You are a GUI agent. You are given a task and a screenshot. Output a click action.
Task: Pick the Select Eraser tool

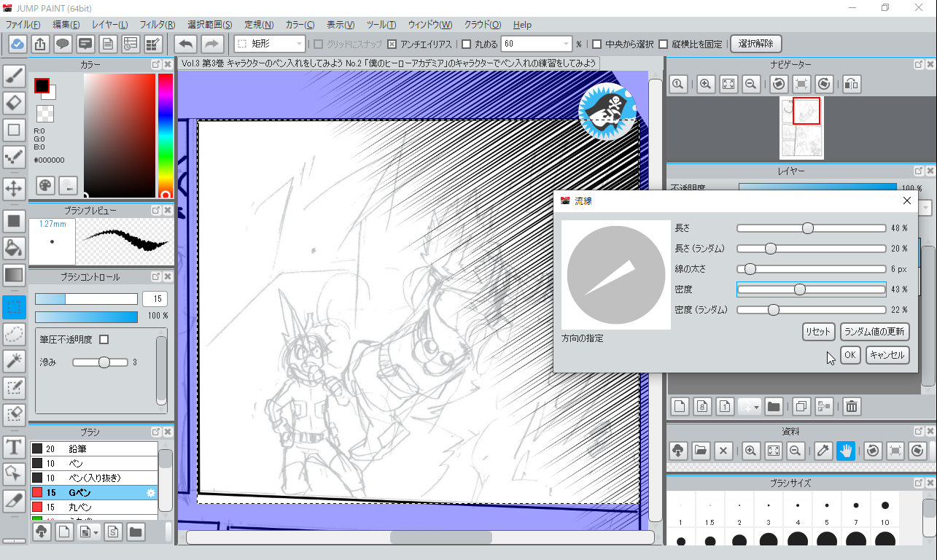pos(14,414)
